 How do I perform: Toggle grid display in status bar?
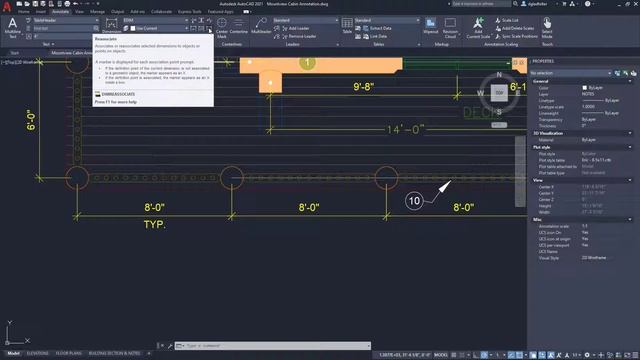454,355
